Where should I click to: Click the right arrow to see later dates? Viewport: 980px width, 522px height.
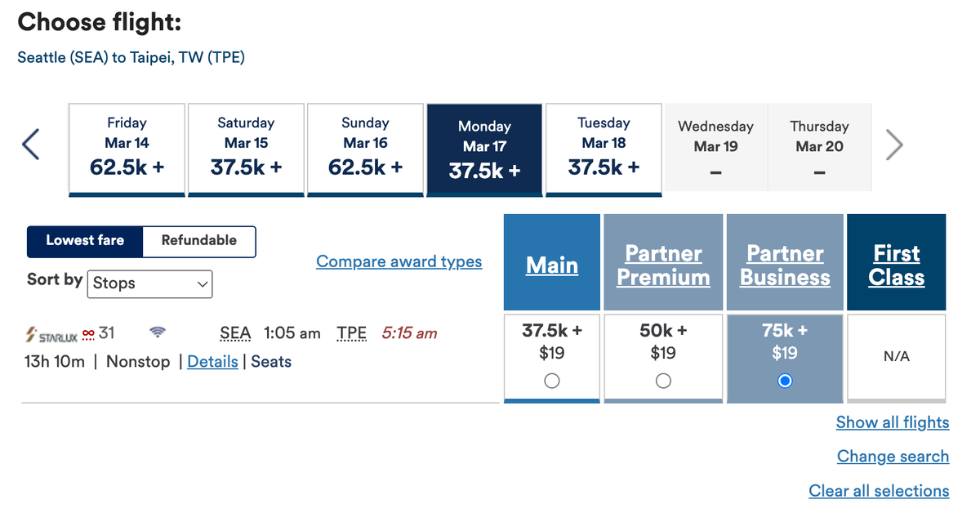pyautogui.click(x=894, y=144)
